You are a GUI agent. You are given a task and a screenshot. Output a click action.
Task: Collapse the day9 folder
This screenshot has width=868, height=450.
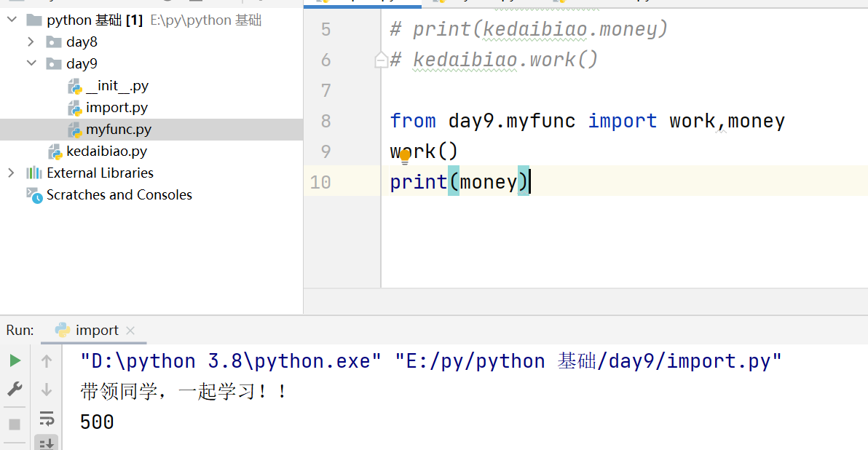click(31, 64)
